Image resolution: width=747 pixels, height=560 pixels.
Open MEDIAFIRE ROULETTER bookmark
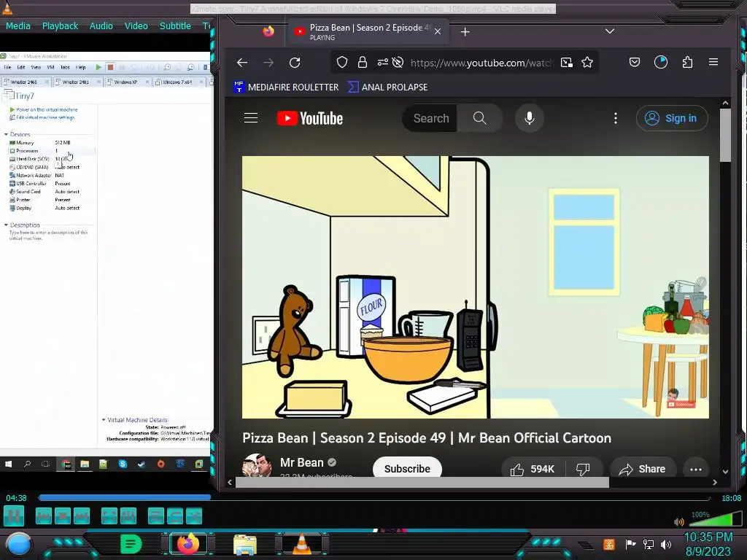coord(286,87)
